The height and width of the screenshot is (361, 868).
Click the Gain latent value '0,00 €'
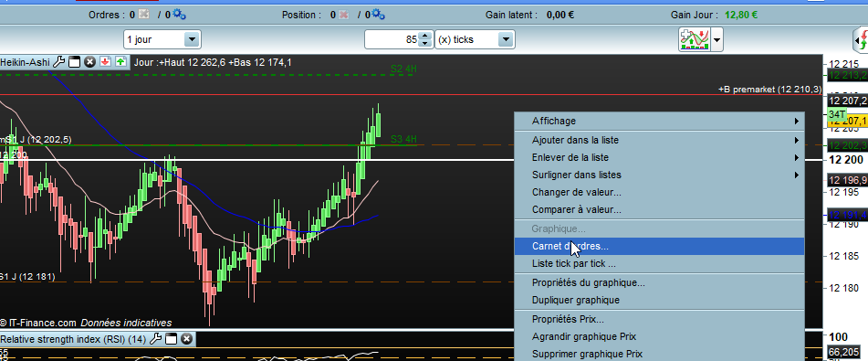(560, 15)
